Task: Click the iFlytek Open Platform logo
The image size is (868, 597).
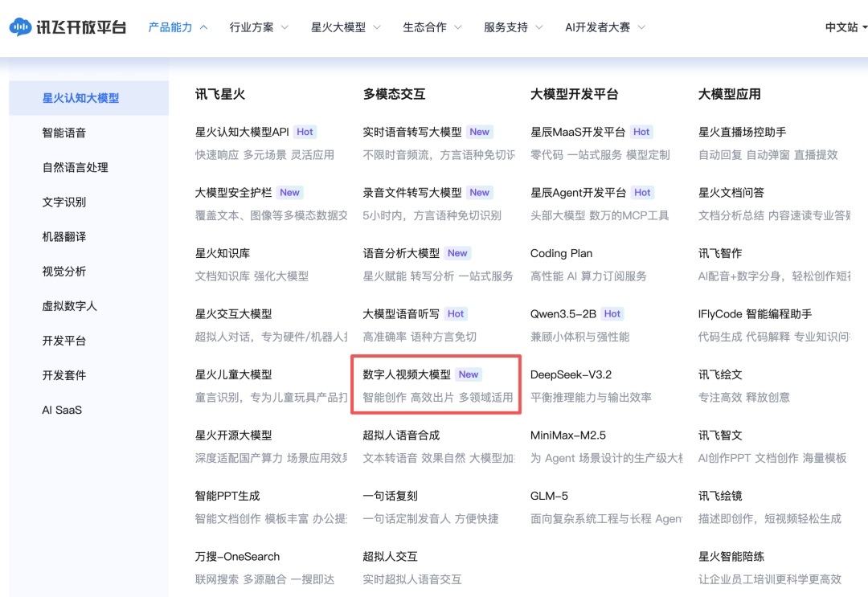Action: tap(68, 27)
